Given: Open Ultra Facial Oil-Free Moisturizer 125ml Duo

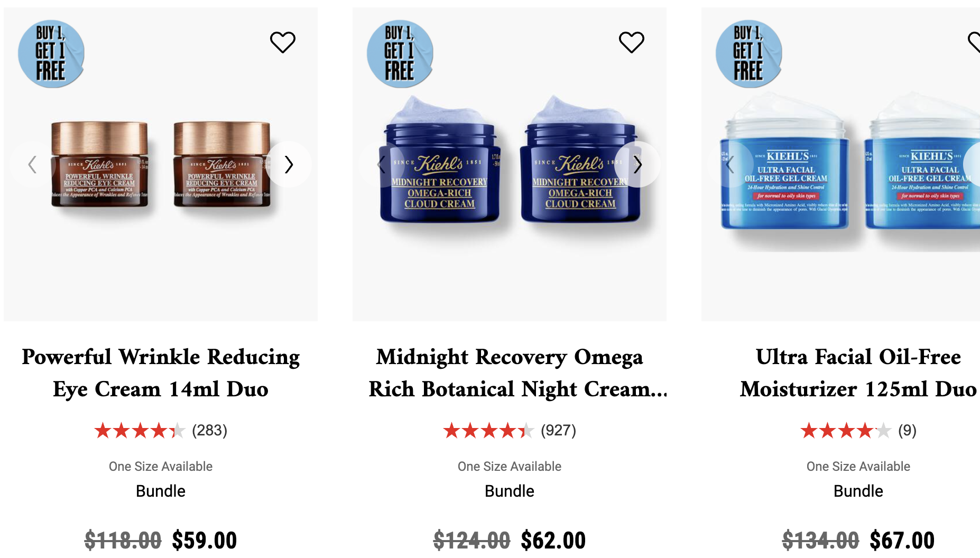Looking at the screenshot, I should 858,373.
